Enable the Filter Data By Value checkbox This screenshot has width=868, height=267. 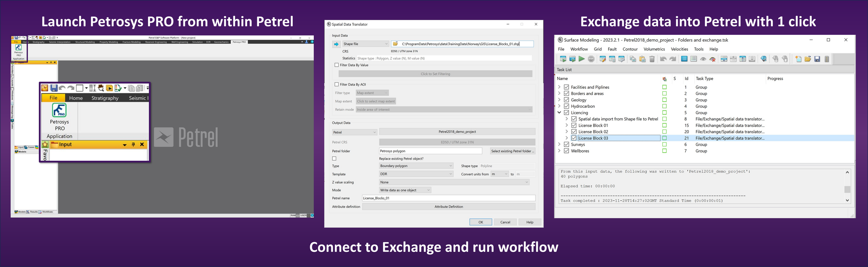[337, 65]
